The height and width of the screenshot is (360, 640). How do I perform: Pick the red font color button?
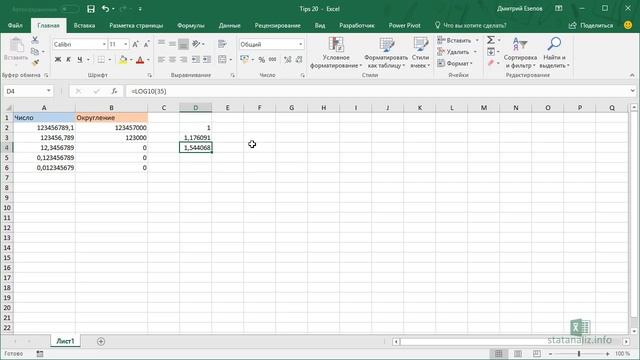pyautogui.click(x=140, y=60)
